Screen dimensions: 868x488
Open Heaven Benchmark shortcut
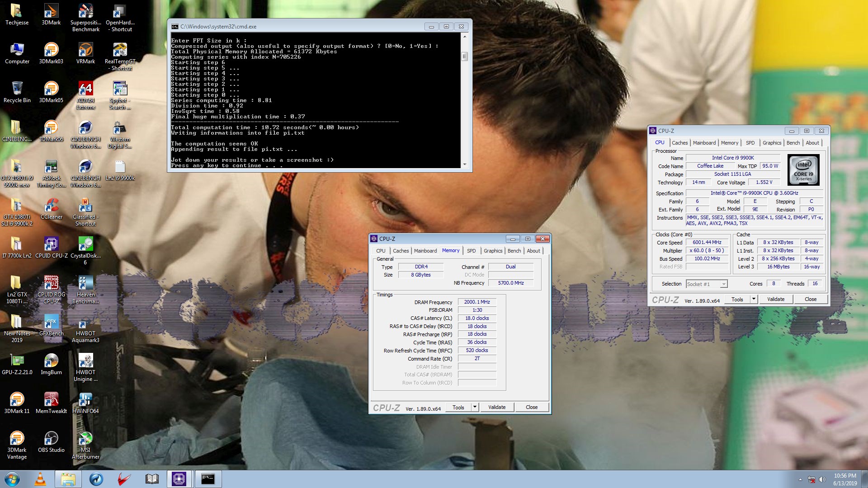85,290
